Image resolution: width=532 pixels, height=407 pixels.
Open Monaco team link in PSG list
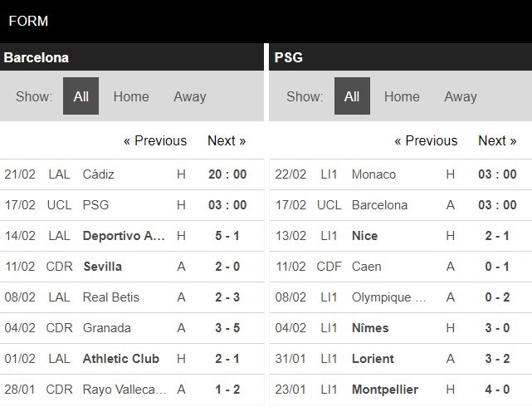[373, 174]
